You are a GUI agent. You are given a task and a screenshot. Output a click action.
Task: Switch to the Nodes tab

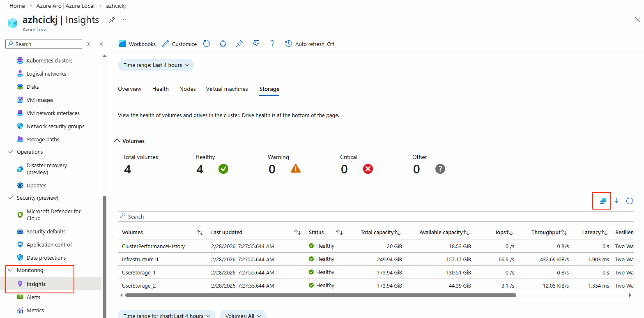(x=187, y=89)
